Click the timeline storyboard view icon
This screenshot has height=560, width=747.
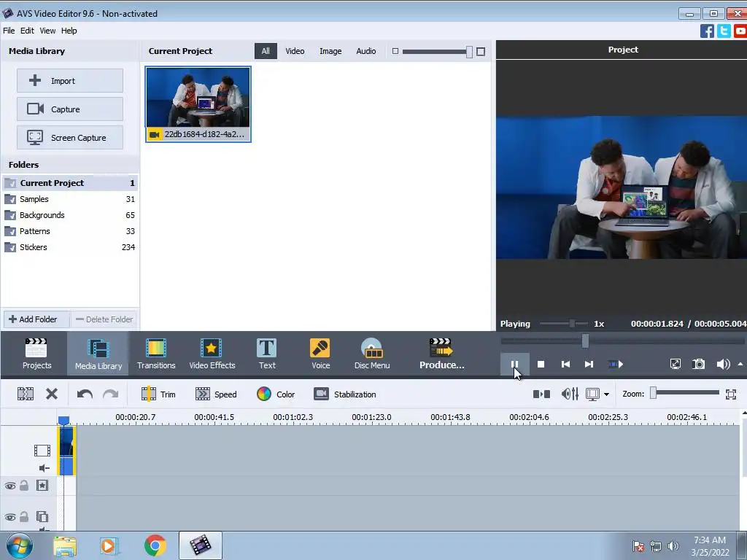[592, 394]
